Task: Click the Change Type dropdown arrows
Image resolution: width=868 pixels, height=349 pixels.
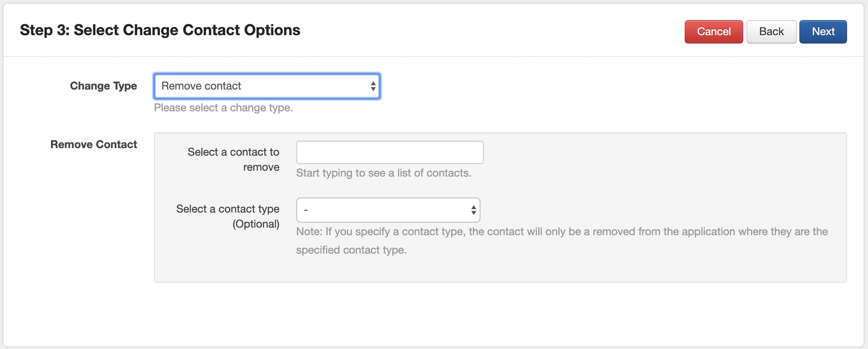Action: (373, 86)
